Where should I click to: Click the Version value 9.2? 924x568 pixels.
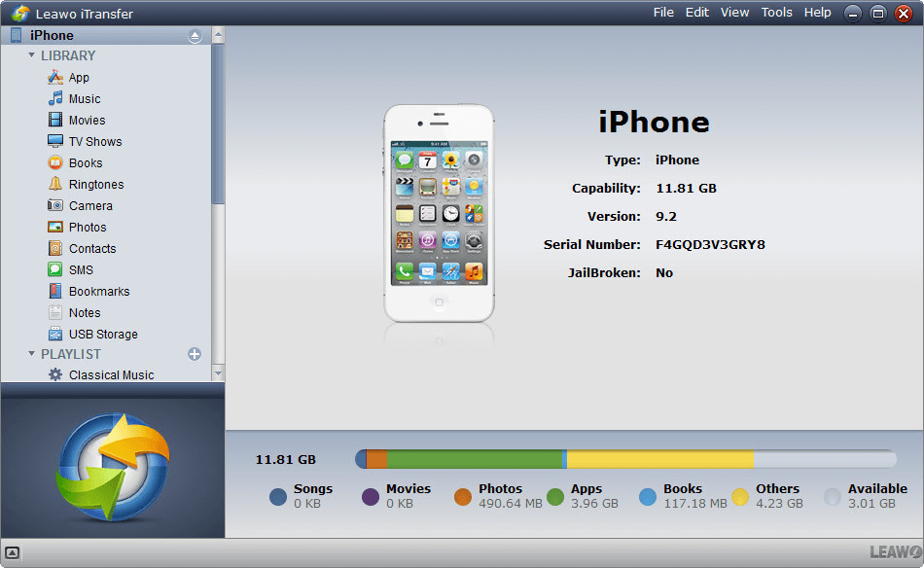pos(666,216)
